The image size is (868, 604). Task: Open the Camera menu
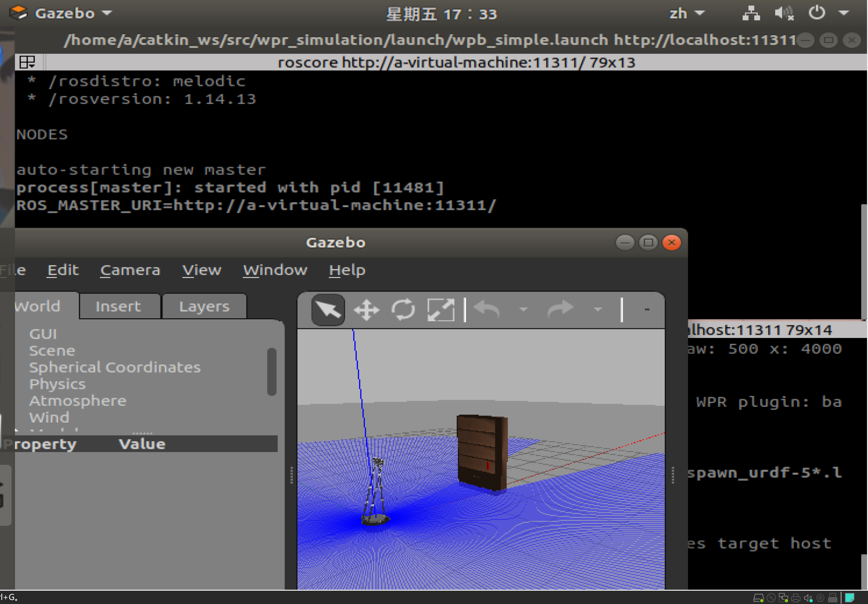[x=130, y=270]
